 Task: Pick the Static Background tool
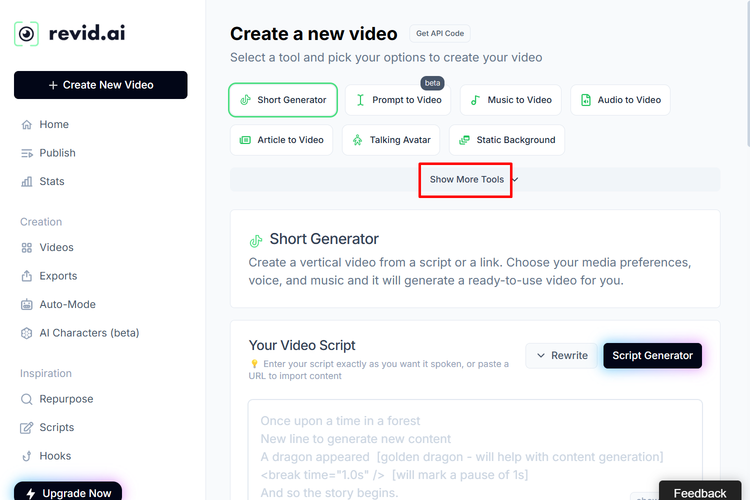[x=507, y=140]
